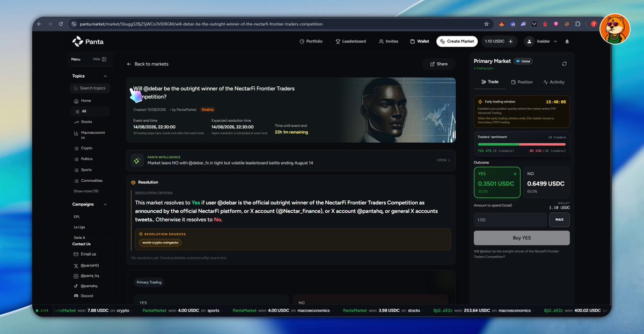
Task: Click the 22h 1m remaining text
Action: coord(291,132)
